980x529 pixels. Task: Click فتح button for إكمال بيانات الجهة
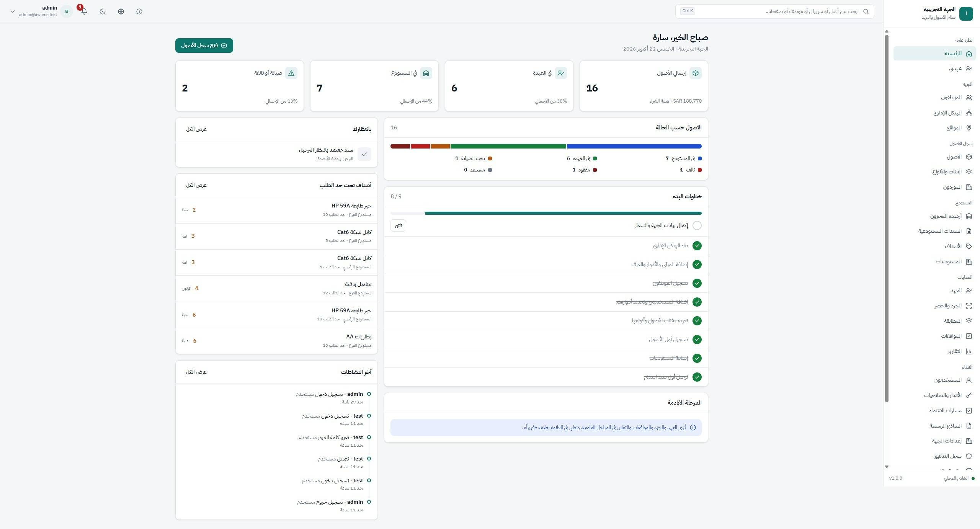(x=398, y=225)
